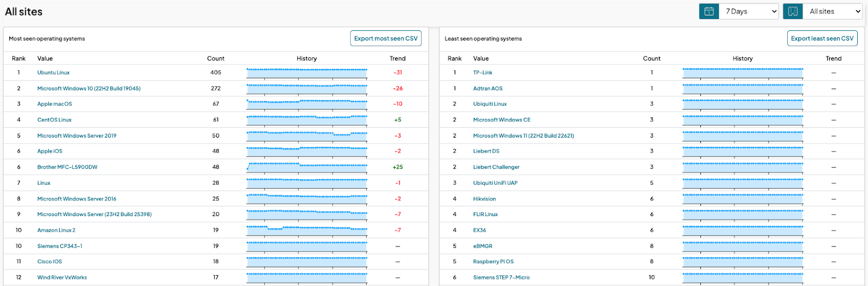Screen dimensions: 868x286
Task: Open the Ubuntu Linux link
Action: click(x=53, y=73)
